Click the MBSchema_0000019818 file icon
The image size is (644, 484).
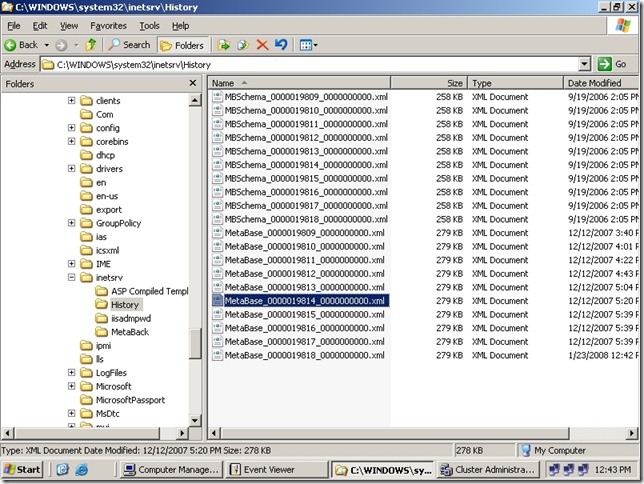pos(217,219)
